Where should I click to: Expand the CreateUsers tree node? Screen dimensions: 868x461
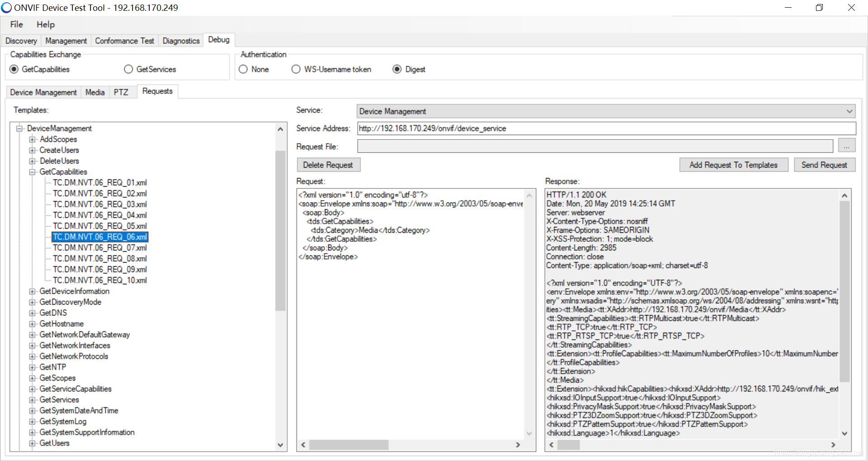click(32, 150)
